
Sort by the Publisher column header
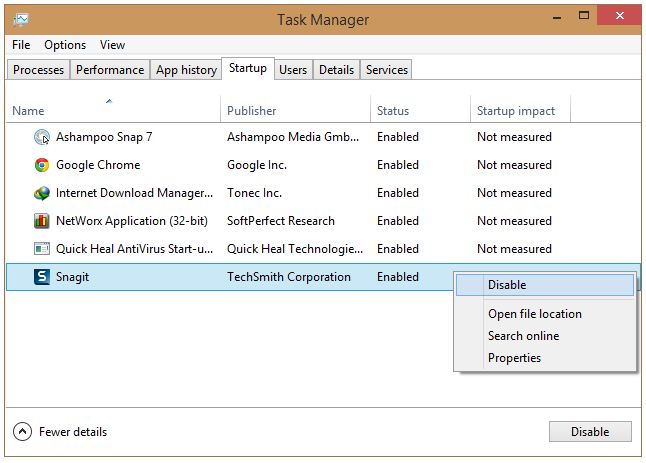pos(295,110)
